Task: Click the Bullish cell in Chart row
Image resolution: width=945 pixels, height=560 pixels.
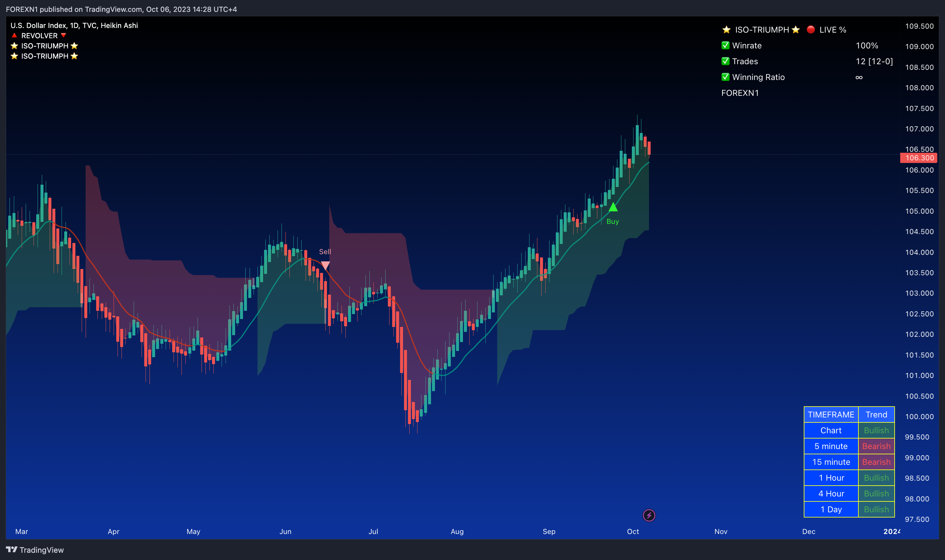Action: [876, 430]
